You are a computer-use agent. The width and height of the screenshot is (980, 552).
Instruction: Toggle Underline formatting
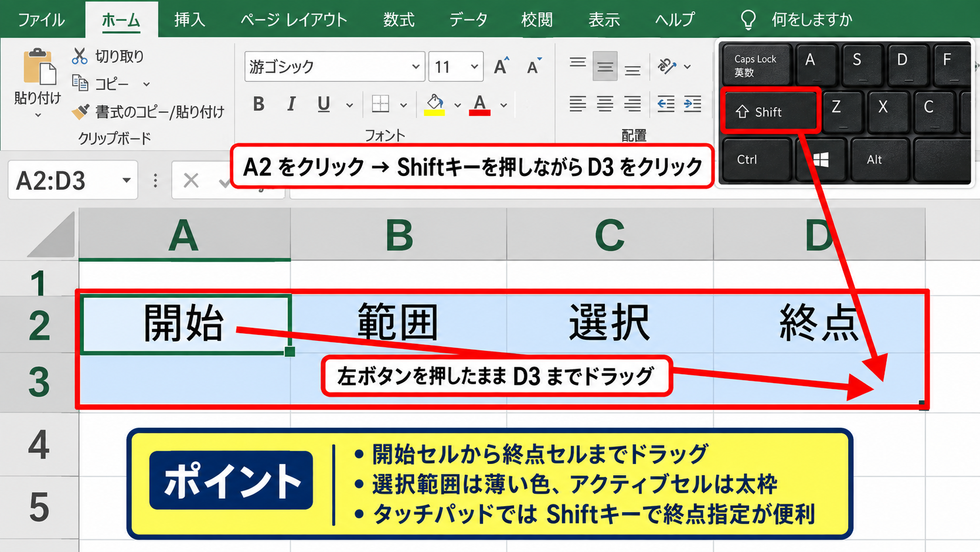coord(324,104)
